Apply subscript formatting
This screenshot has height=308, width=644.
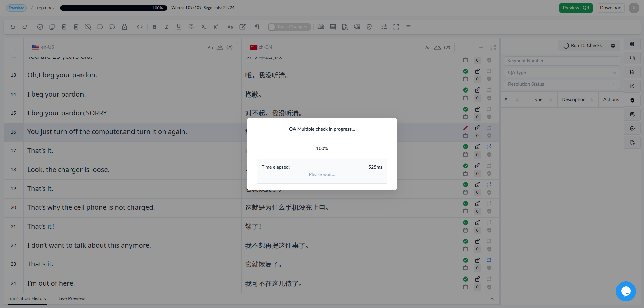[204, 27]
